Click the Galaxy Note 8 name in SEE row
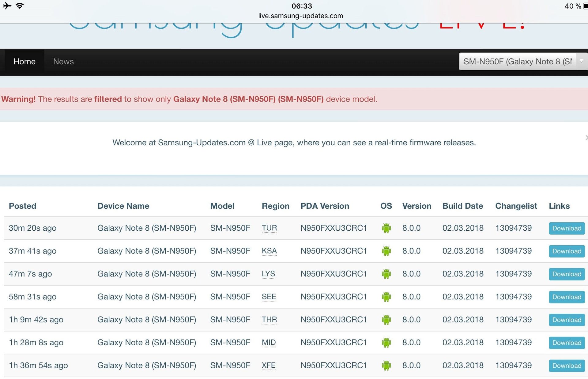Screen dimensions: 588x379 coord(147,297)
